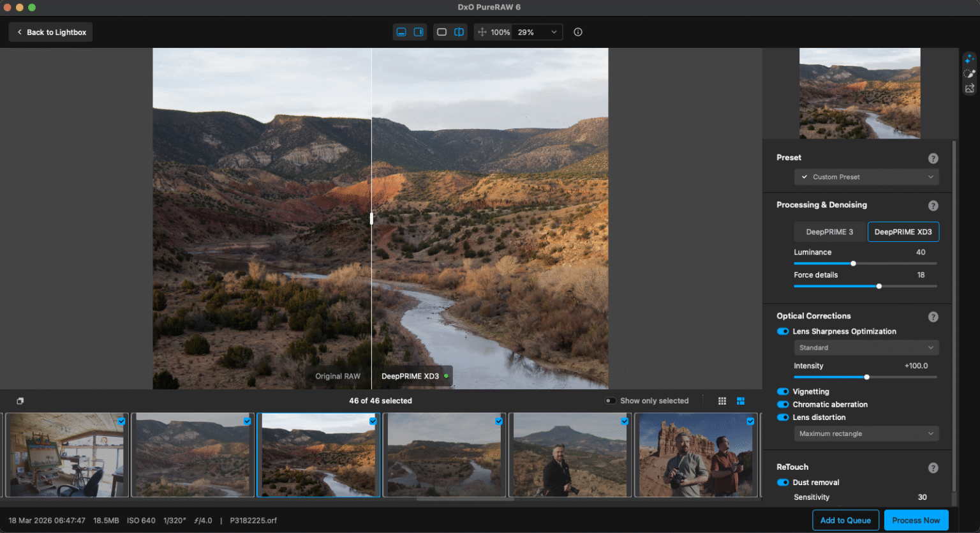Click the stacked squares icon above filmstrip
The width and height of the screenshot is (980, 533).
(20, 401)
